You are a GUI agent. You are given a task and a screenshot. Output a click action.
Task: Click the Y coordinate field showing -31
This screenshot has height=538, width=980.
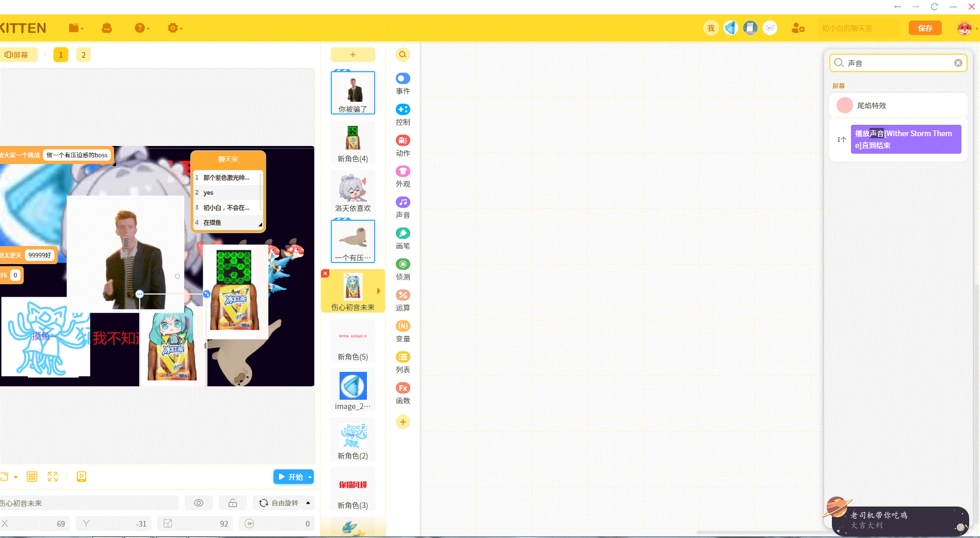[x=114, y=524]
